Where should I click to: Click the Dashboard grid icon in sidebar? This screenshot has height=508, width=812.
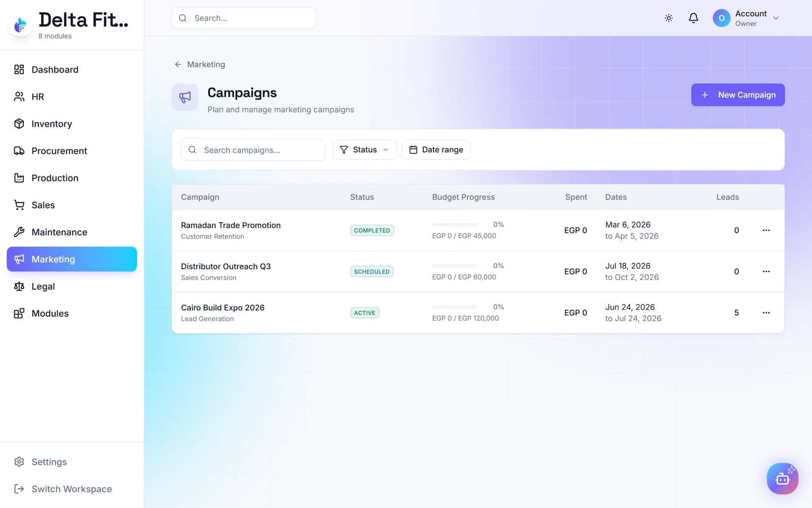click(x=19, y=70)
